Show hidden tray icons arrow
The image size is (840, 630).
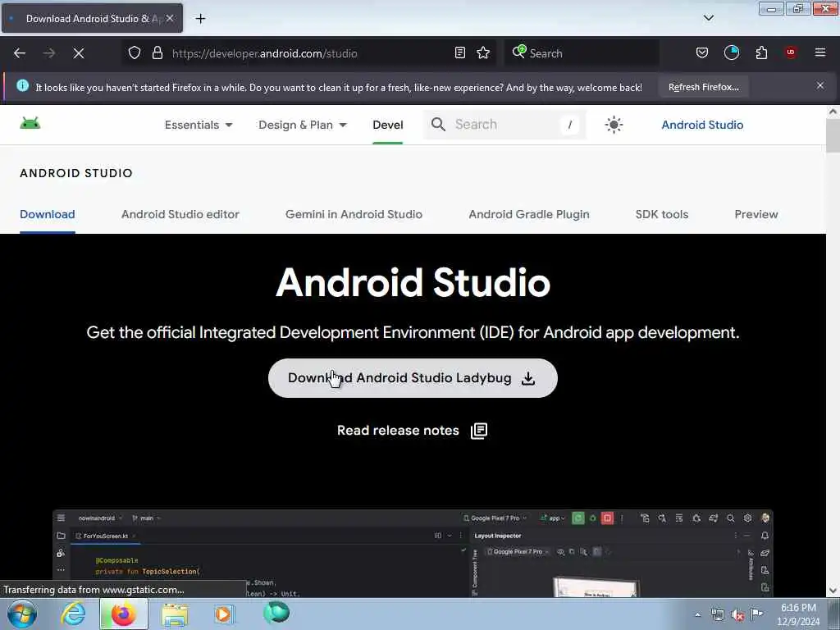click(x=697, y=614)
